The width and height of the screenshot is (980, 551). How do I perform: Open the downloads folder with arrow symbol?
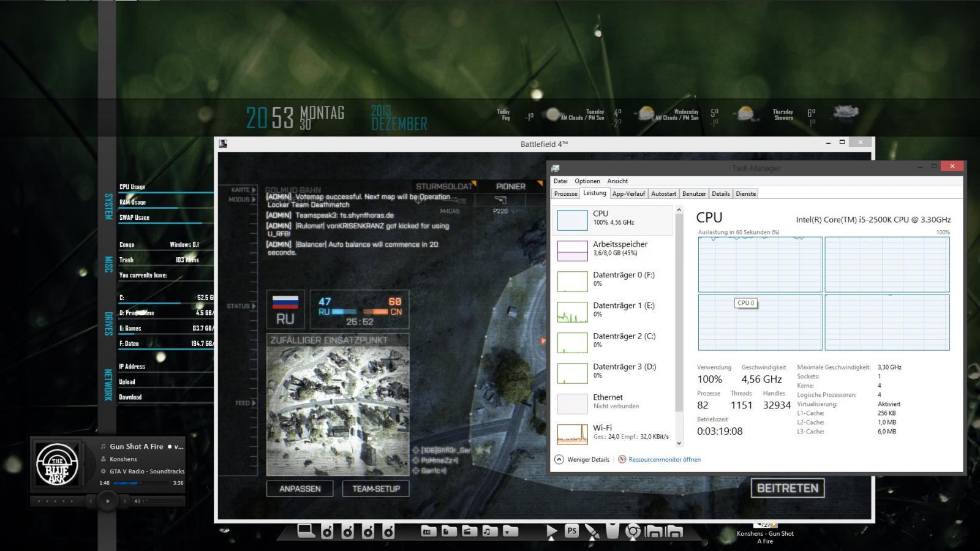pos(510,531)
